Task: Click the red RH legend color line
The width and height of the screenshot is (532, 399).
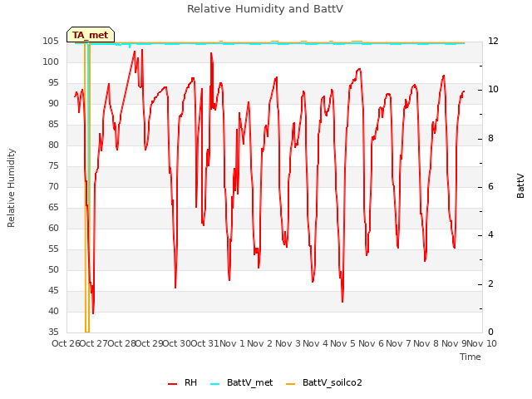Action: pyautogui.click(x=172, y=384)
